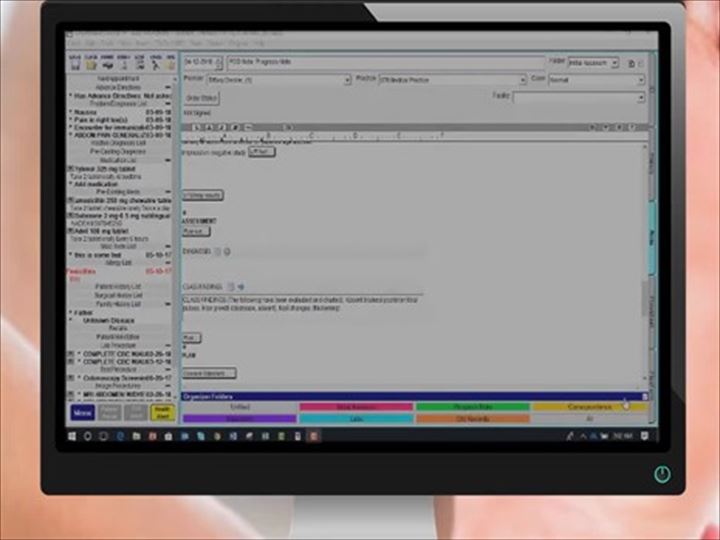Click the yellow folder icon in the chart toolbar

click(90, 63)
